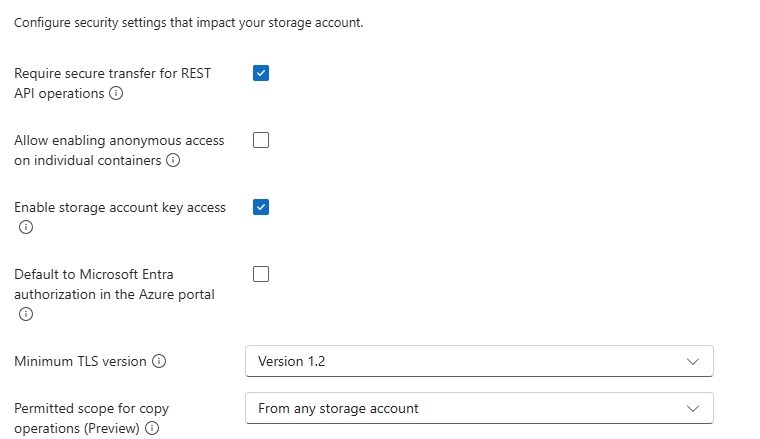This screenshot has height=439, width=760.
Task: Open the Minimum TLS version dropdown
Action: click(x=479, y=361)
